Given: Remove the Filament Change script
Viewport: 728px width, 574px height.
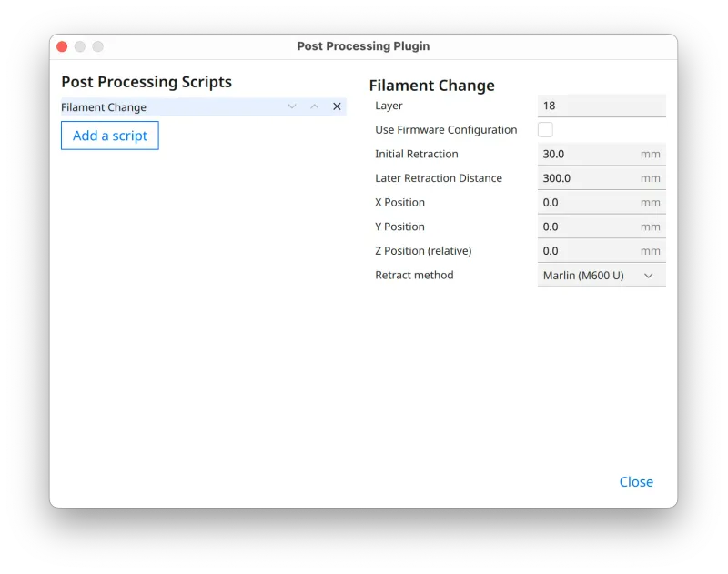Looking at the screenshot, I should coord(337,106).
